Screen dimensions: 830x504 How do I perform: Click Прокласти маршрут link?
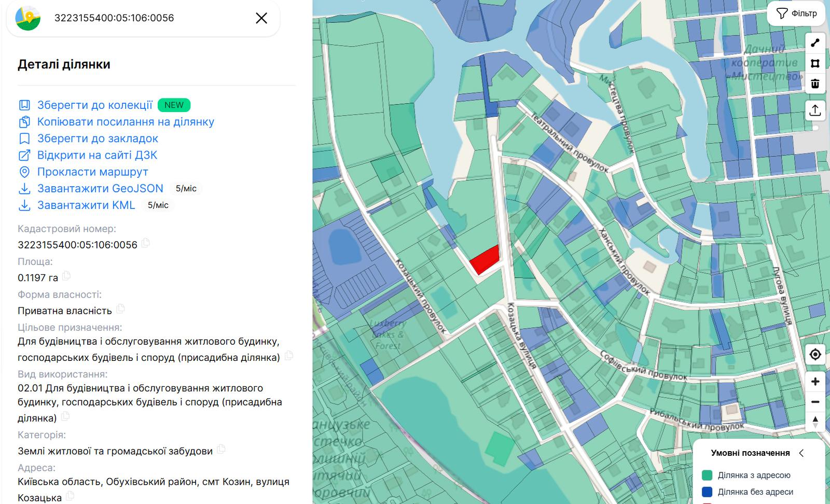pyautogui.click(x=92, y=172)
